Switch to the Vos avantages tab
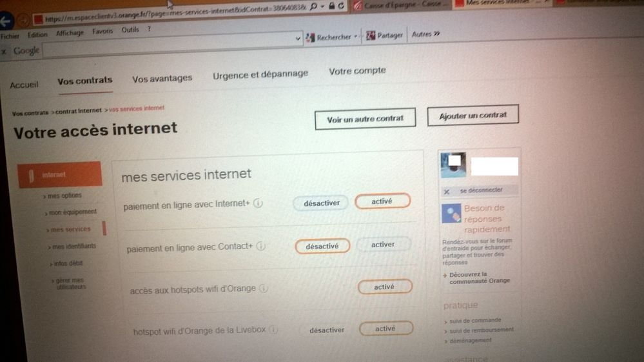644x362 pixels. pos(162,79)
